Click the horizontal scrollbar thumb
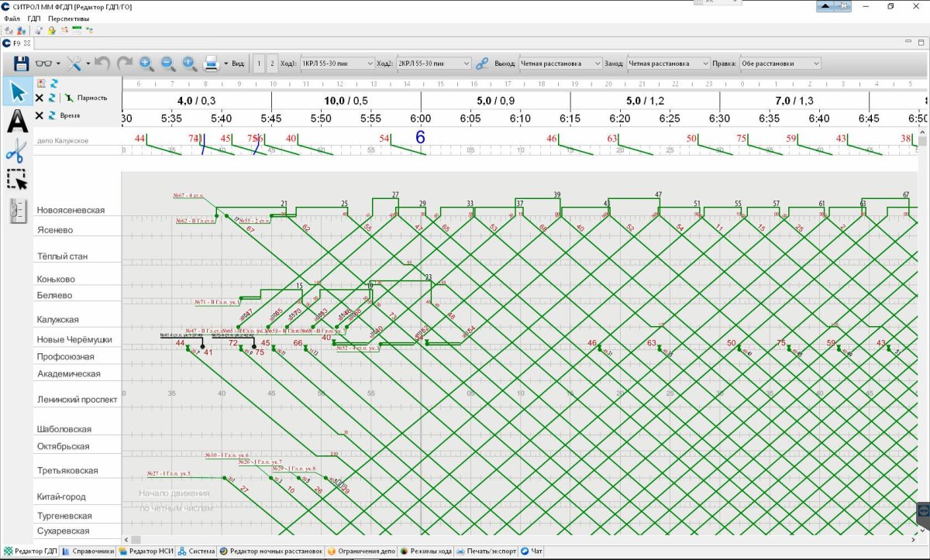 click(x=136, y=540)
